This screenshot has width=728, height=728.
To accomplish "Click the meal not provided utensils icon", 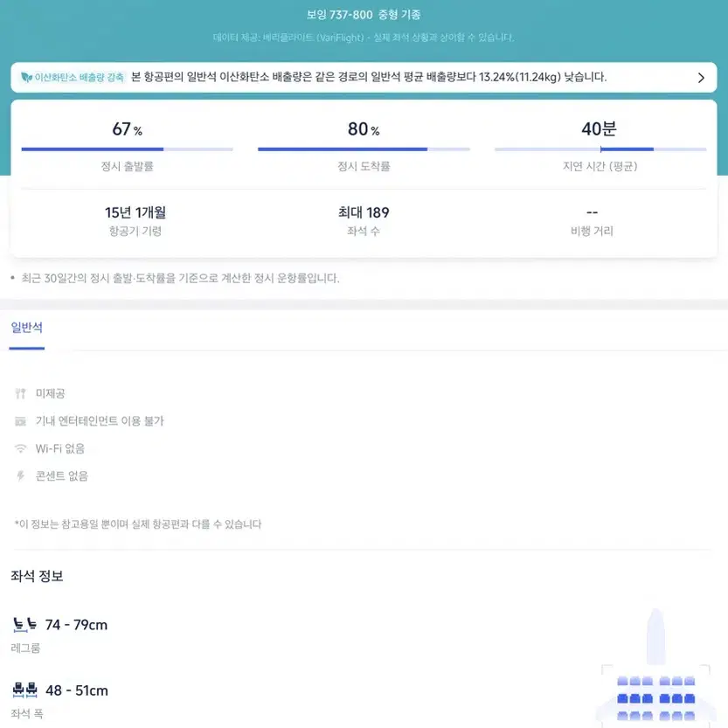I will coord(20,393).
